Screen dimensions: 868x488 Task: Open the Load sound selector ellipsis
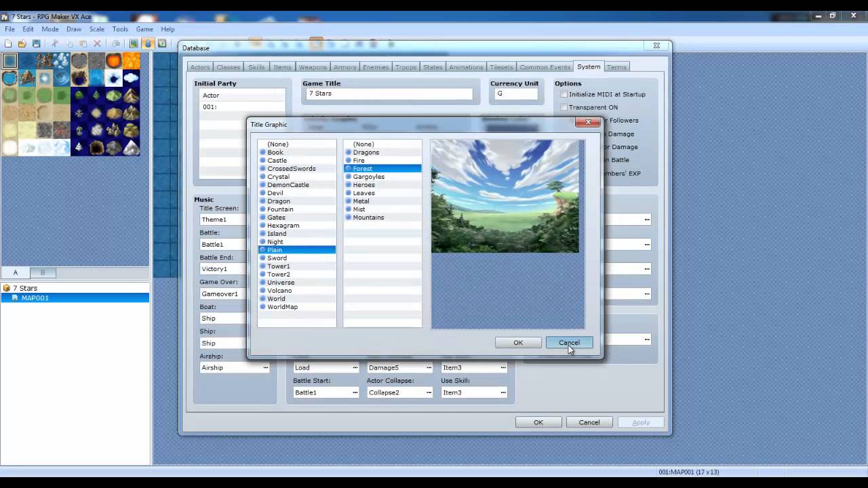click(355, 367)
